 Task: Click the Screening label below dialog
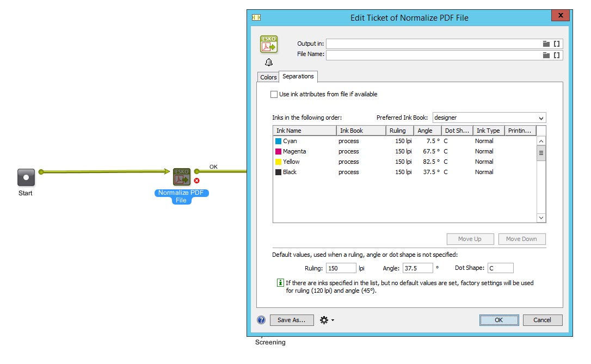click(x=270, y=342)
